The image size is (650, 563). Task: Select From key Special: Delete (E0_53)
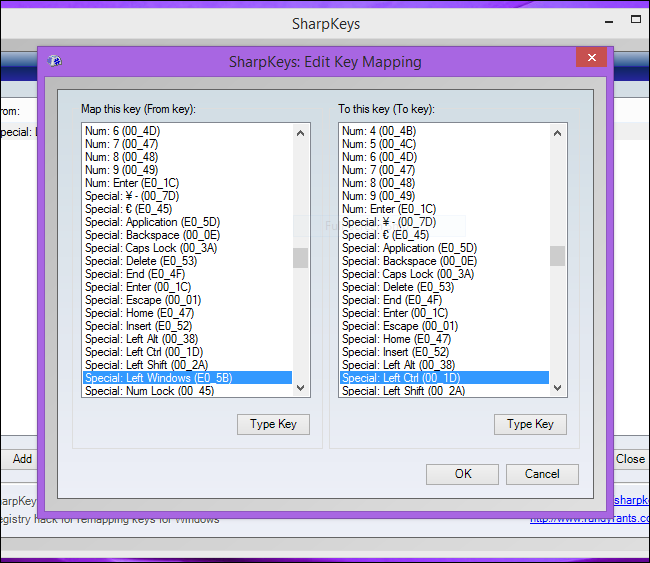(187, 261)
